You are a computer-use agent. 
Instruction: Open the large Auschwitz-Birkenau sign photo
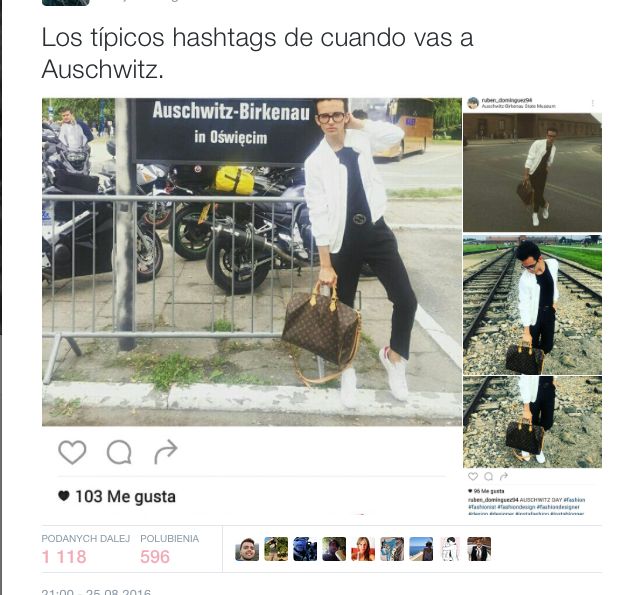[x=252, y=262]
